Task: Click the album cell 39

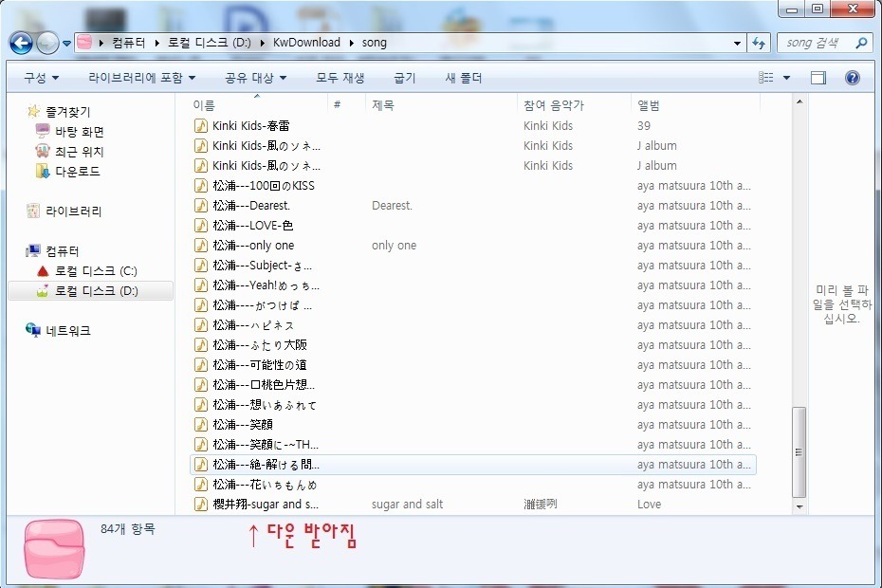Action: (x=644, y=125)
